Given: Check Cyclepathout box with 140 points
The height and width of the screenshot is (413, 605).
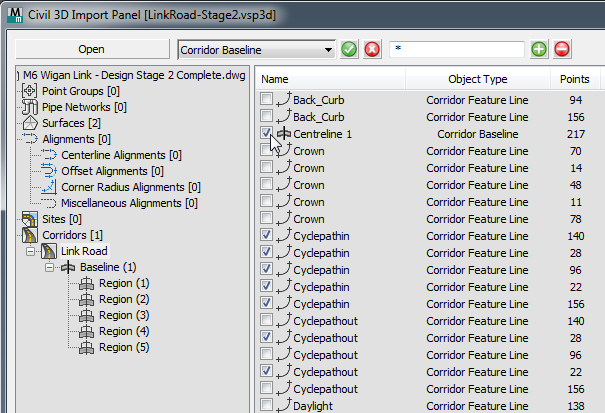Looking at the screenshot, I should click(266, 320).
